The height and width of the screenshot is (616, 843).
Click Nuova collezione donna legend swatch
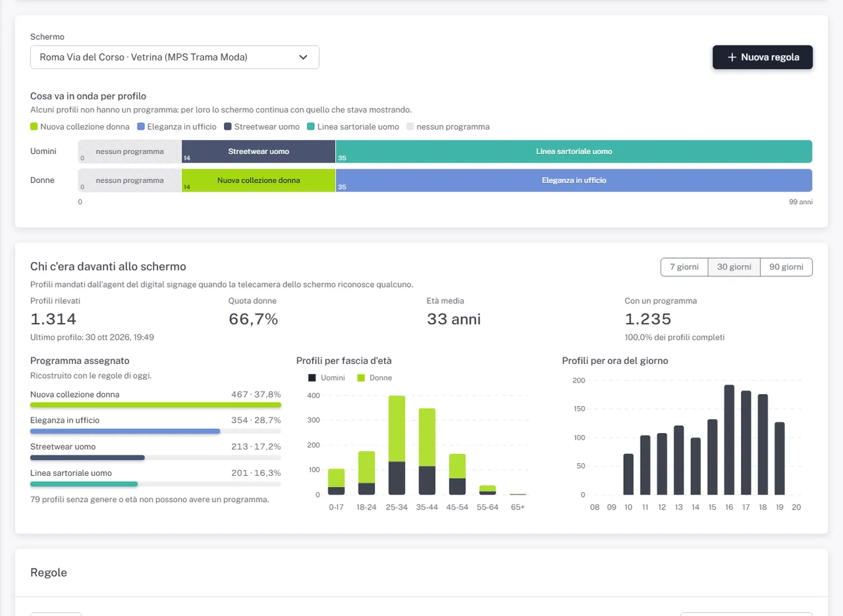pos(34,126)
